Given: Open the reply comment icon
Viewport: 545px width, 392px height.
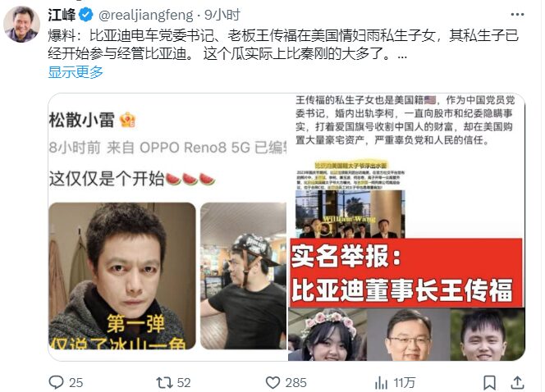Looking at the screenshot, I should [56, 382].
